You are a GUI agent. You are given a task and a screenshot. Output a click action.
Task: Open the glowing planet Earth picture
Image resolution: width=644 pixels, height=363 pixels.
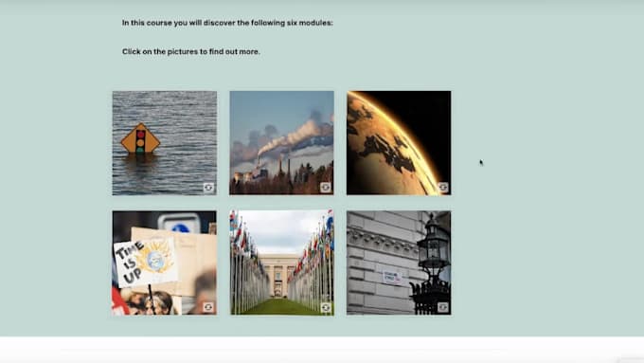click(x=399, y=143)
